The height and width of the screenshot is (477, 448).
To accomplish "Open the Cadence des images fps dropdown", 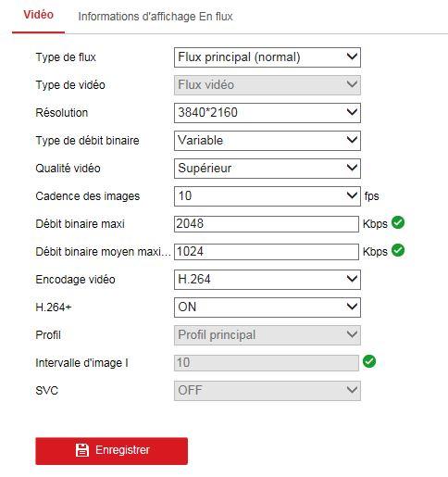I will click(x=268, y=196).
